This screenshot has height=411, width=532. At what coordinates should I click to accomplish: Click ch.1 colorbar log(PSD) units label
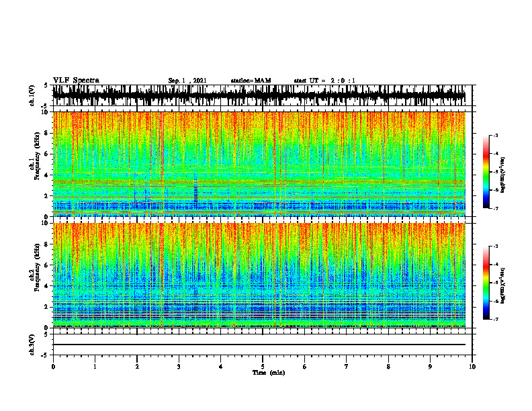(x=503, y=175)
